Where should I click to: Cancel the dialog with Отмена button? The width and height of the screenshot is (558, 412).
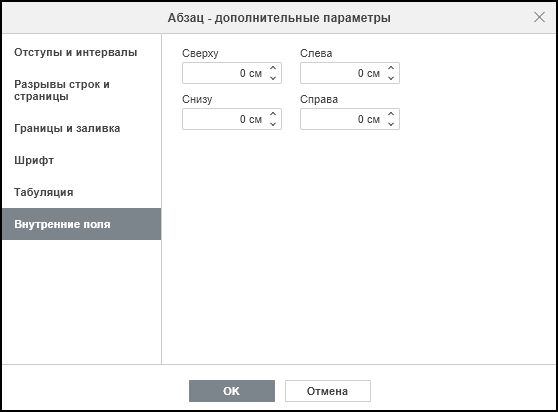pos(328,391)
